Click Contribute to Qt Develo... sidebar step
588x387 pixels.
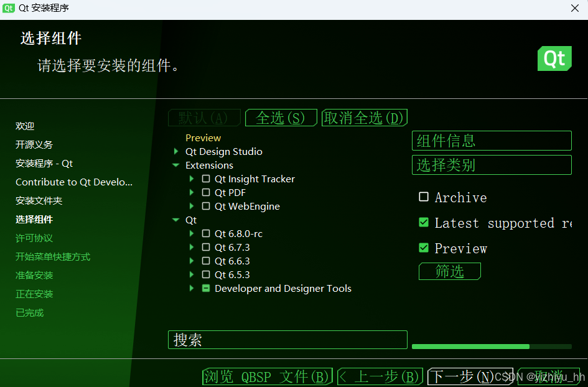pyautogui.click(x=74, y=182)
